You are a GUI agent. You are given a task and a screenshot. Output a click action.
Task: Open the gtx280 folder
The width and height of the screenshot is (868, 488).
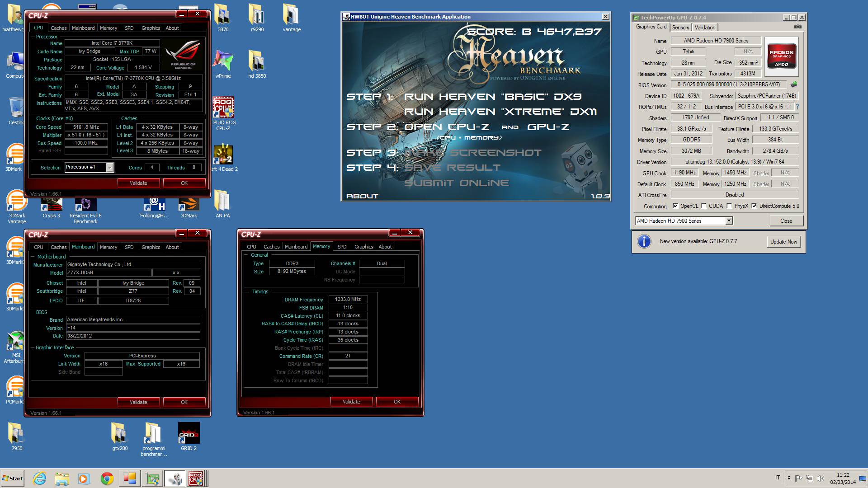coord(120,436)
